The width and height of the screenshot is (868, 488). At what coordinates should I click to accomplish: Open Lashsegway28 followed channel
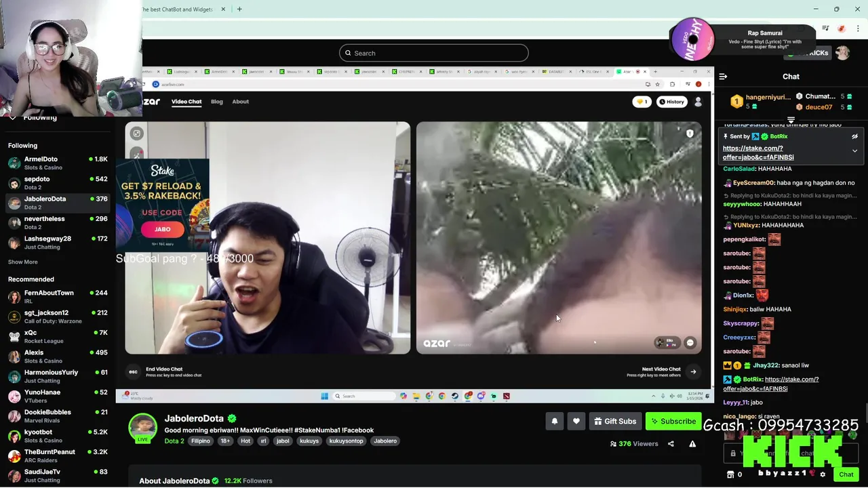click(x=58, y=243)
